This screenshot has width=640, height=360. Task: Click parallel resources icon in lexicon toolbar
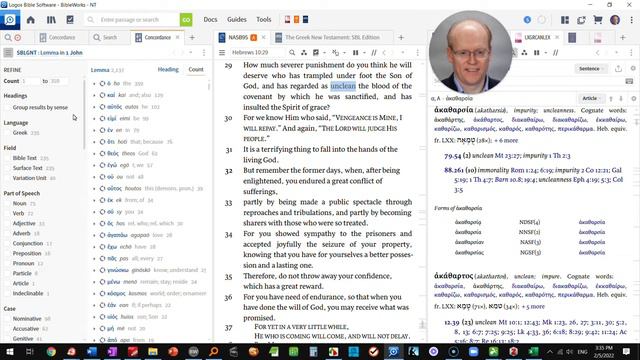(524, 53)
